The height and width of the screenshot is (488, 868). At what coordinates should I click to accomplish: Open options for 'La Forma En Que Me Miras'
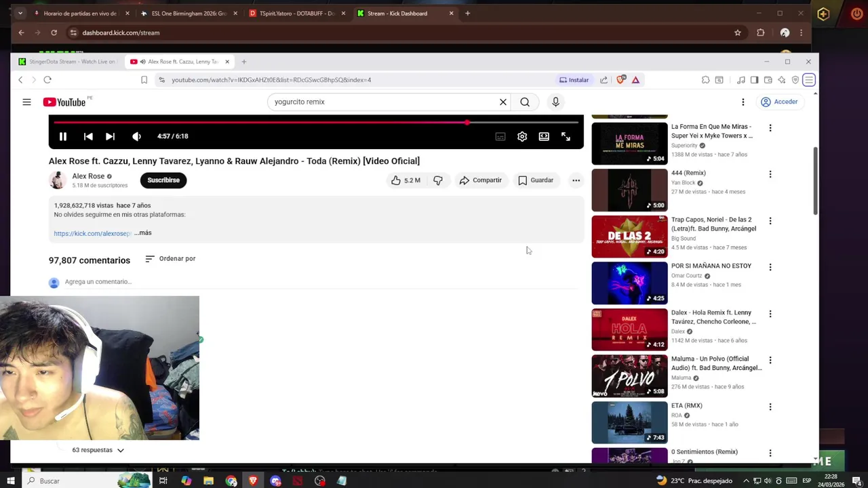point(770,128)
